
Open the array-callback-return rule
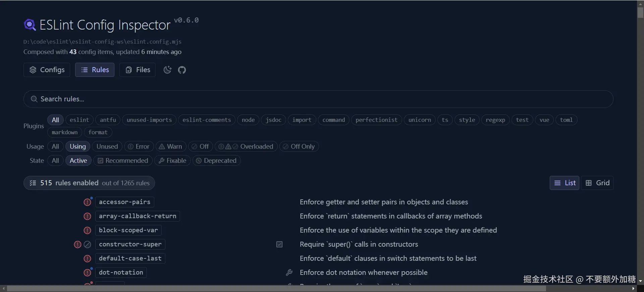[x=138, y=216]
